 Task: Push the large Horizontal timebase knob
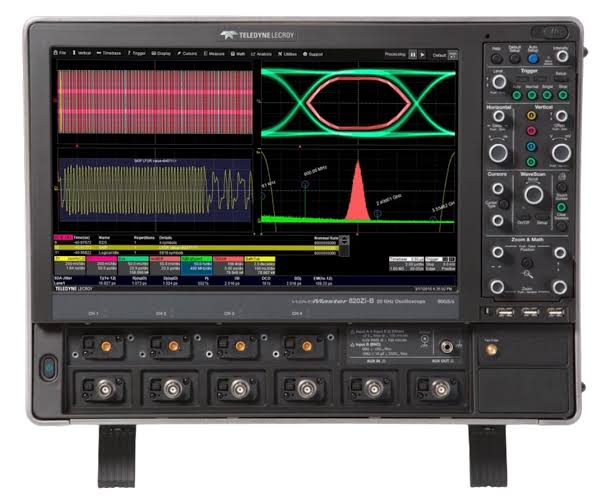(498, 152)
